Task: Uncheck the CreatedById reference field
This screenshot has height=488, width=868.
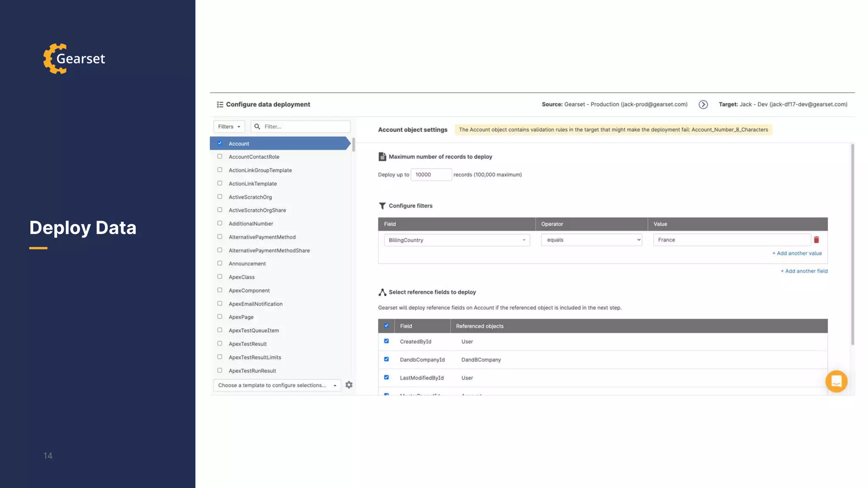Action: point(386,341)
